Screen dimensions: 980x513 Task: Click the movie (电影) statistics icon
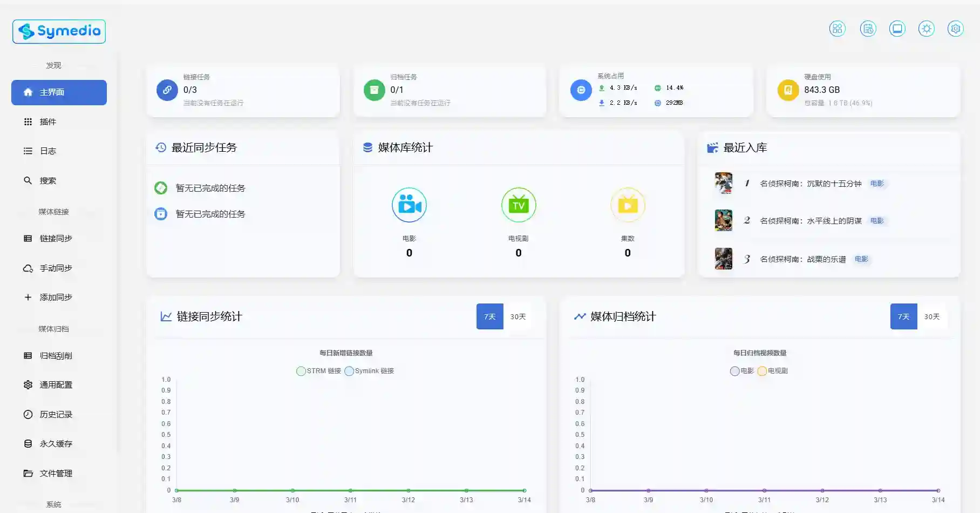point(409,205)
